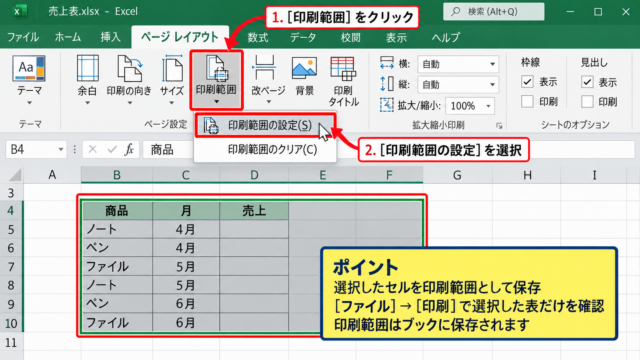This screenshot has height=360, width=640.
Task: Switch to the 表示 tab
Action: point(396,38)
